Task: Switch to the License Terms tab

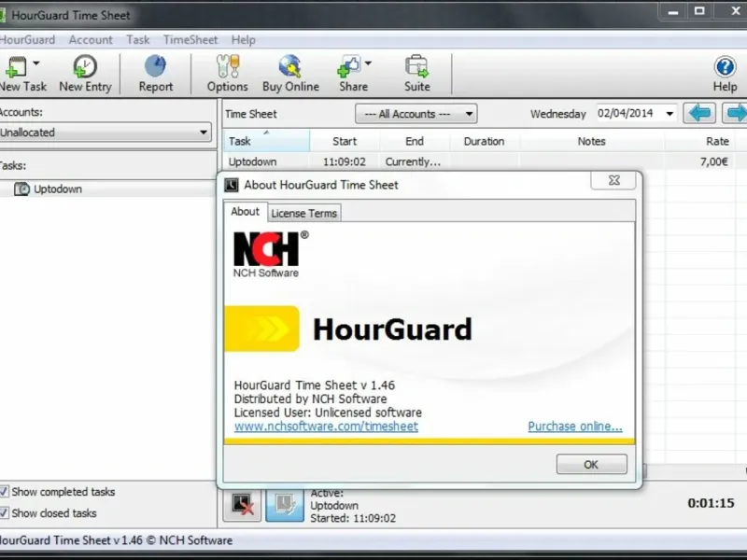Action: pos(304,214)
